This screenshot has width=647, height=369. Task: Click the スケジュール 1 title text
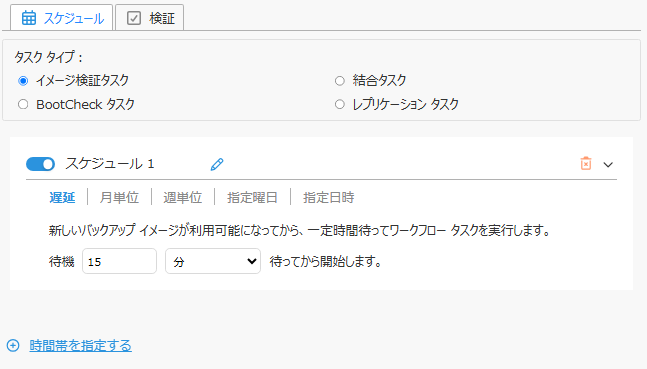(110, 164)
